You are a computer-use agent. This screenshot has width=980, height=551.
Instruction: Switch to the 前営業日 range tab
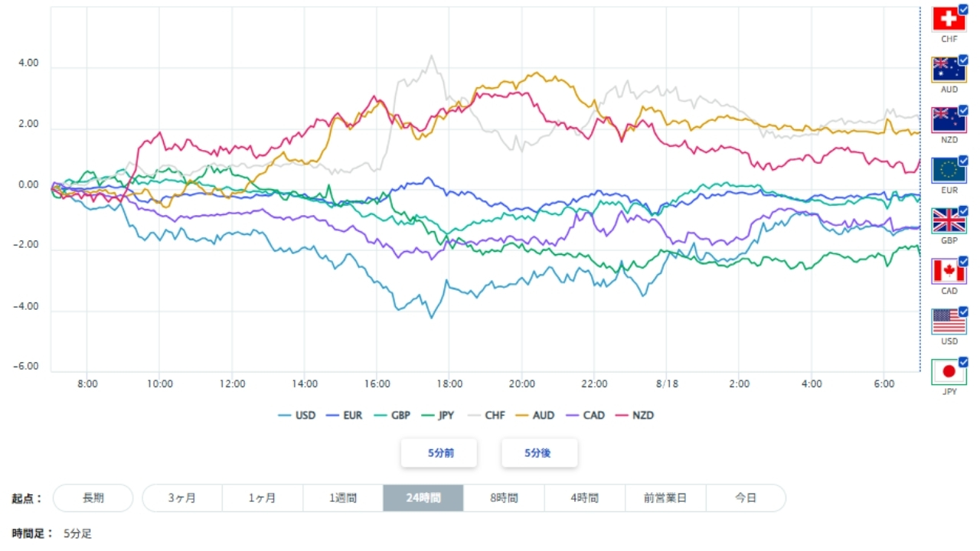(x=665, y=498)
